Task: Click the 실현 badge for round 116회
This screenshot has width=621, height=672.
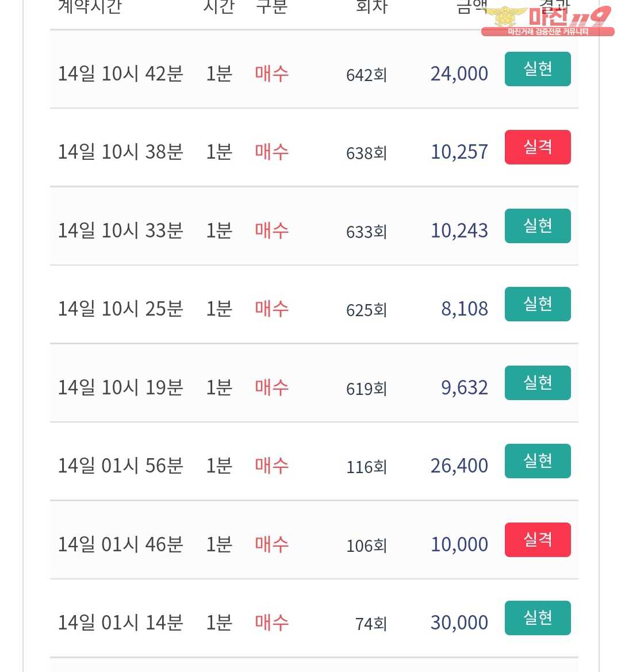Action: (538, 461)
